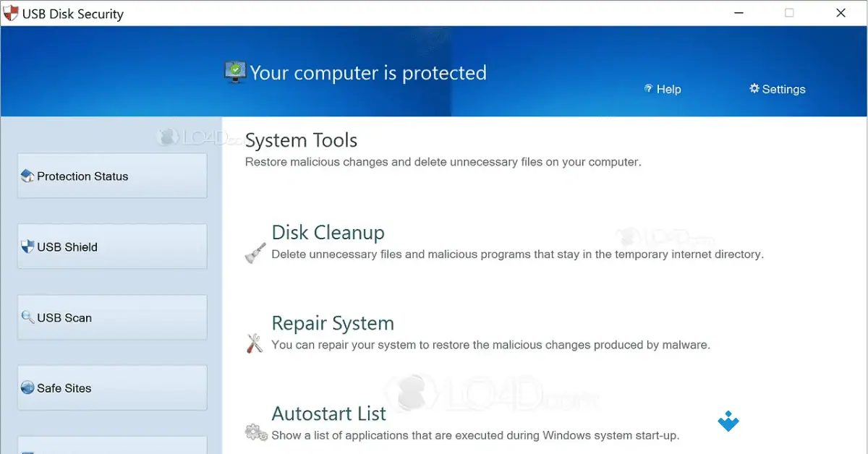Open the Autostart List

coord(328,413)
